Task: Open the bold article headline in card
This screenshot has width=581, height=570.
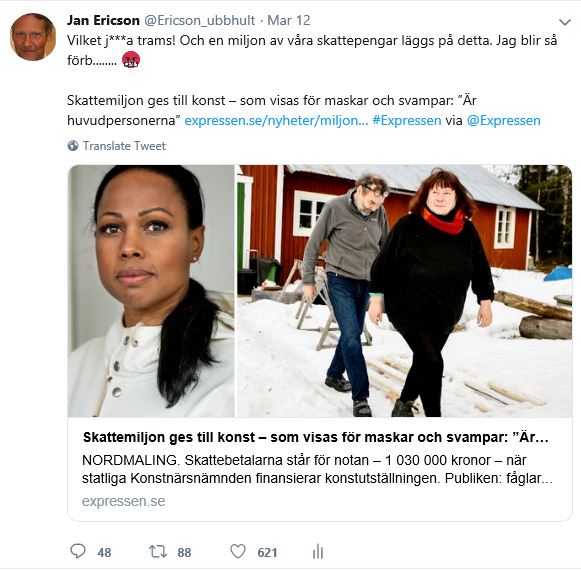Action: pyautogui.click(x=316, y=437)
